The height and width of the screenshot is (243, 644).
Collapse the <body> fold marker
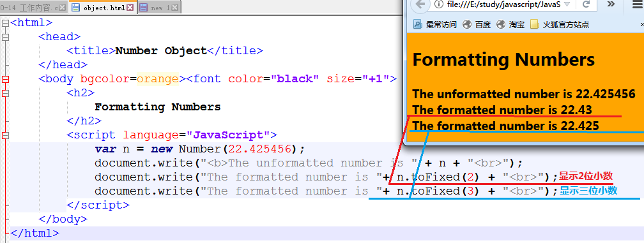5,79
